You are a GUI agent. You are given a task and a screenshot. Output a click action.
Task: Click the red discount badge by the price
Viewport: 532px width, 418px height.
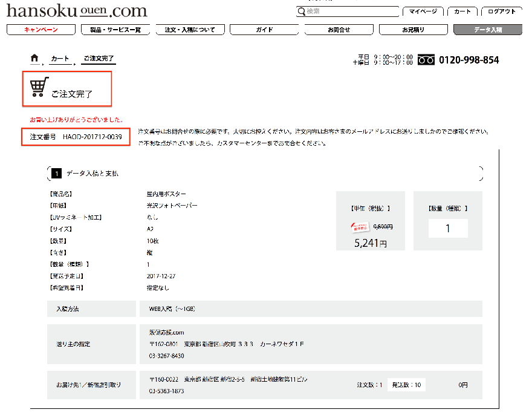click(x=361, y=227)
